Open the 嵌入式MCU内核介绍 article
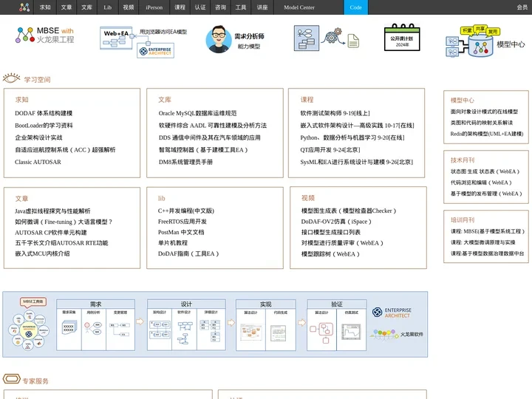This screenshot has width=532, height=399. click(42, 253)
